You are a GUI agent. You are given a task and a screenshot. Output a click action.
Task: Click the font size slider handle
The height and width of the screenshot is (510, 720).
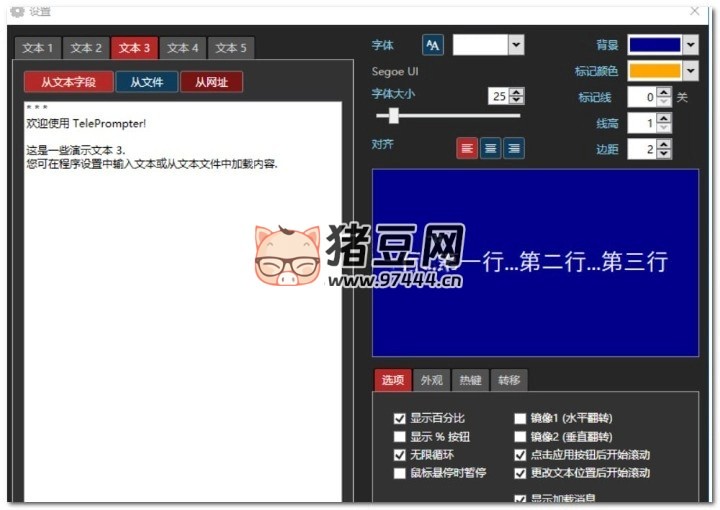[394, 116]
